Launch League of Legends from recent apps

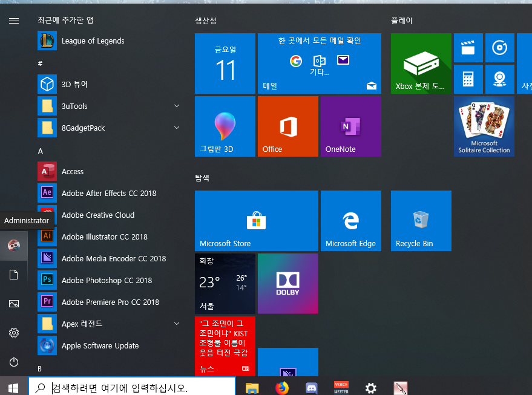pos(108,41)
